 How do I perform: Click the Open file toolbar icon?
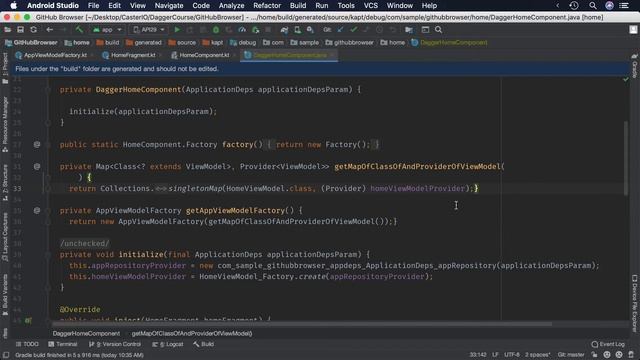click(x=7, y=30)
